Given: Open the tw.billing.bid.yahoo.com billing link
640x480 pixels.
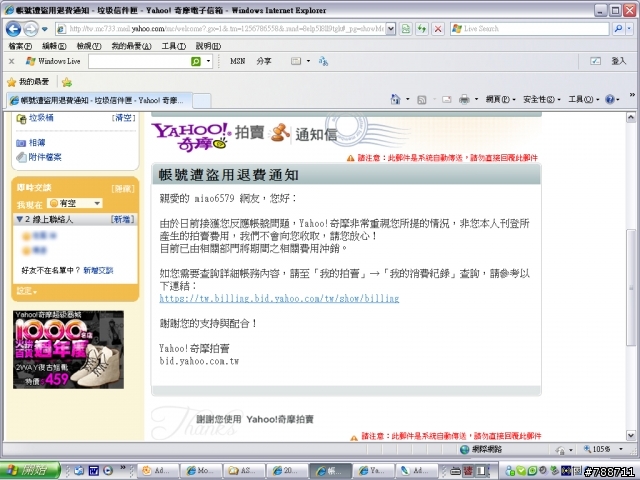Looking at the screenshot, I should pyautogui.click(x=279, y=298).
